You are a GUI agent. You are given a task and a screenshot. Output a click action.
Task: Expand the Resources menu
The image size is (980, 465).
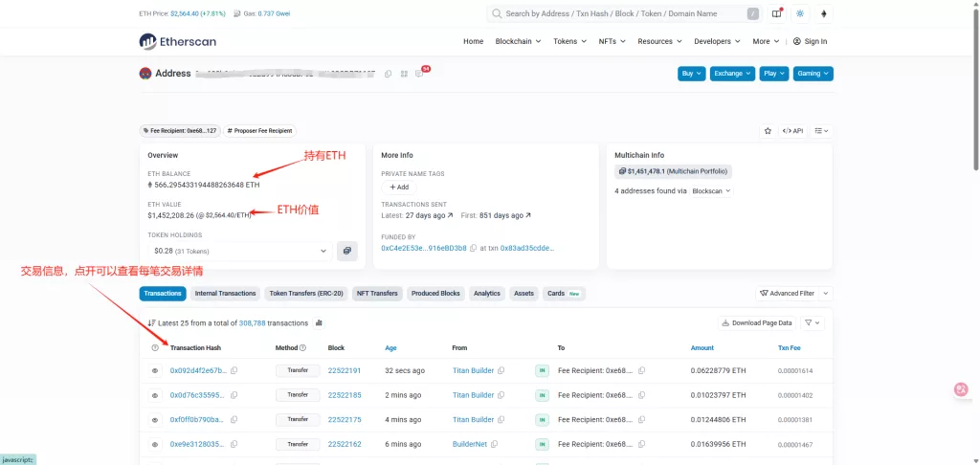[659, 41]
